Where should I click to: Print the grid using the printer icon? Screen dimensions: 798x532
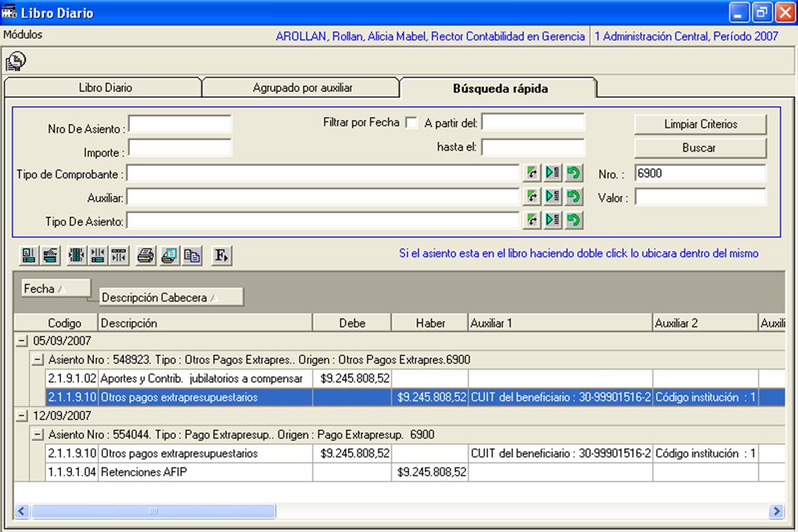click(146, 255)
